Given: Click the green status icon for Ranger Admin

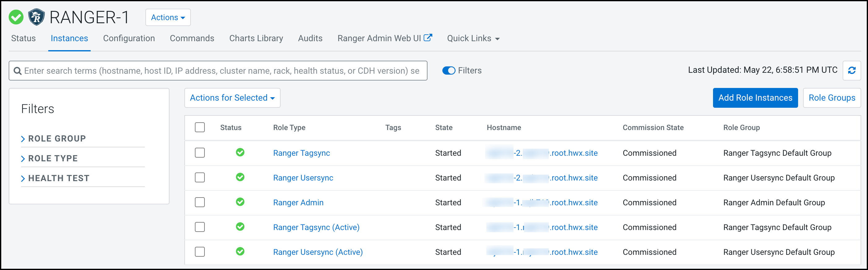Looking at the screenshot, I should click(240, 202).
